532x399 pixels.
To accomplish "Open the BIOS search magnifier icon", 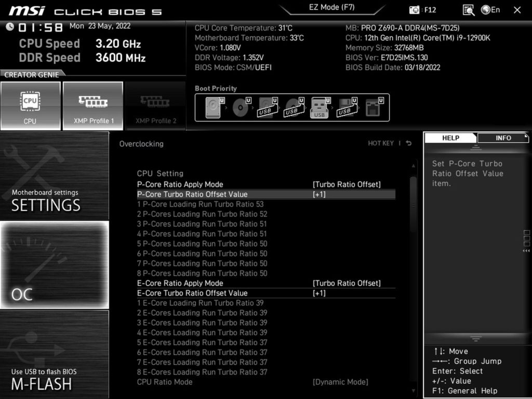I will click(x=468, y=10).
